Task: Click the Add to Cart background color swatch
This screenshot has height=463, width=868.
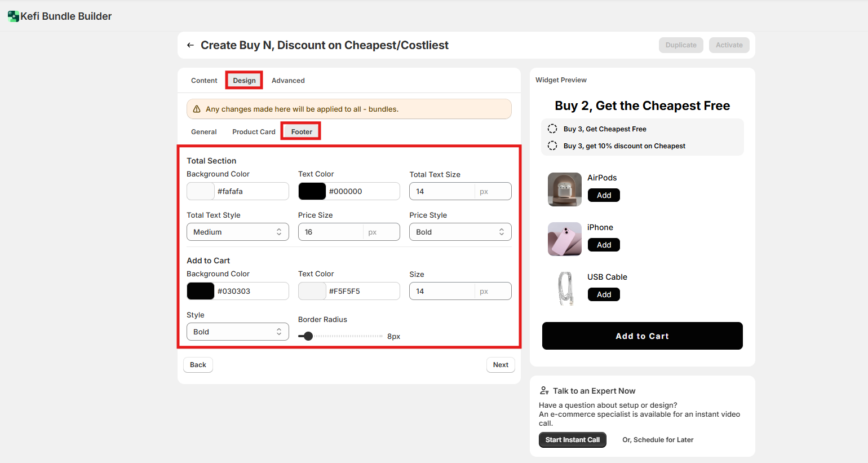Action: [x=201, y=291]
